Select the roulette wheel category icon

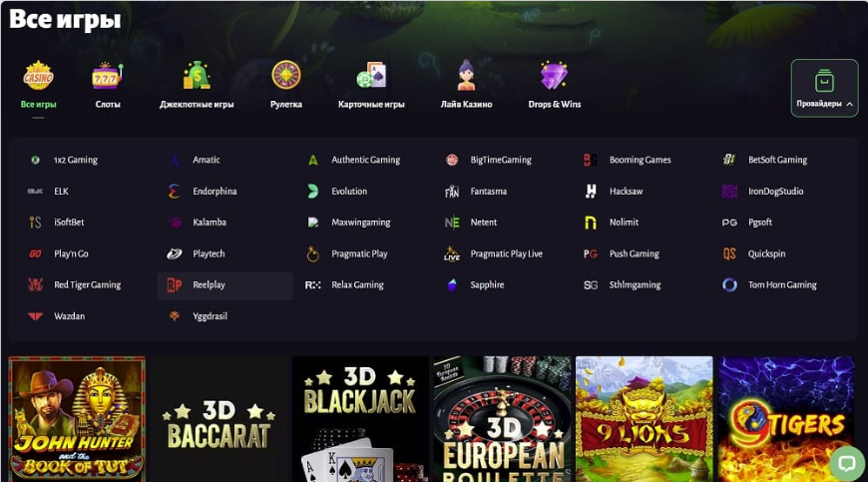click(x=286, y=75)
